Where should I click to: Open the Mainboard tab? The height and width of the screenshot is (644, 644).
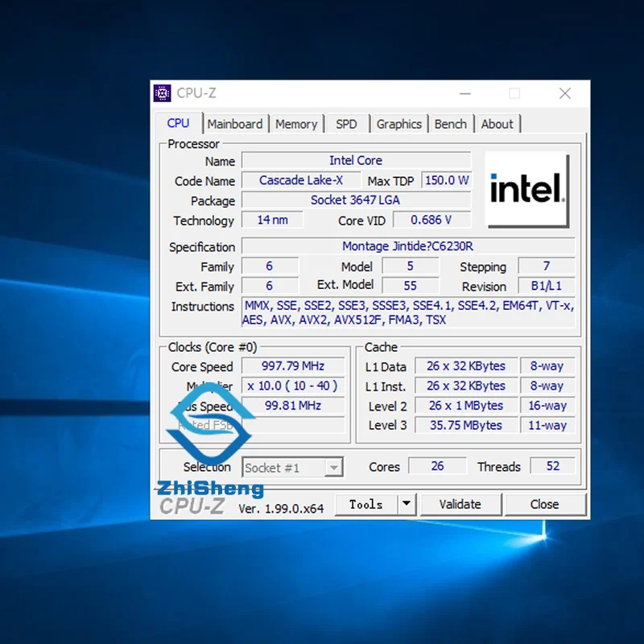tap(235, 124)
